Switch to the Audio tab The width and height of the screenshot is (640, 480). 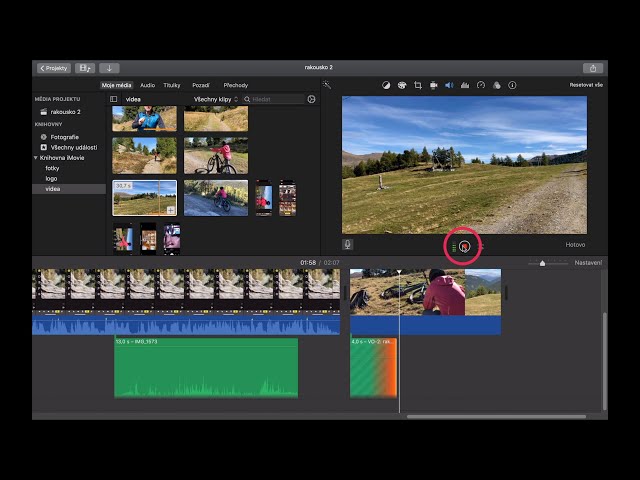pos(147,85)
